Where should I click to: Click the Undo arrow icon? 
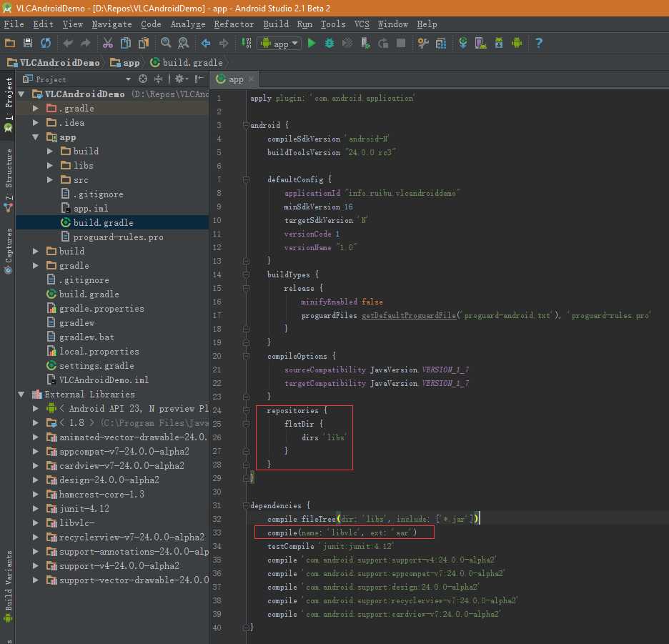(x=68, y=43)
